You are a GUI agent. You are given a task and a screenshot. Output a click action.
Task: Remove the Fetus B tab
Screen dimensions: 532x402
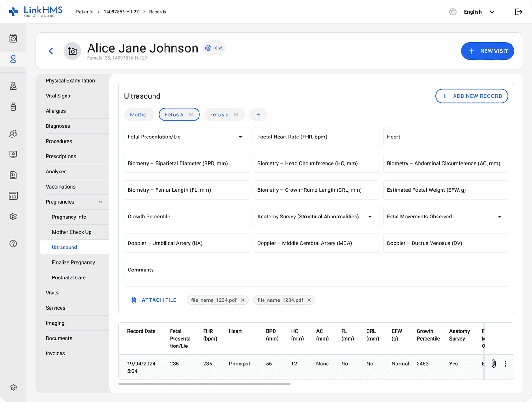[x=236, y=115]
